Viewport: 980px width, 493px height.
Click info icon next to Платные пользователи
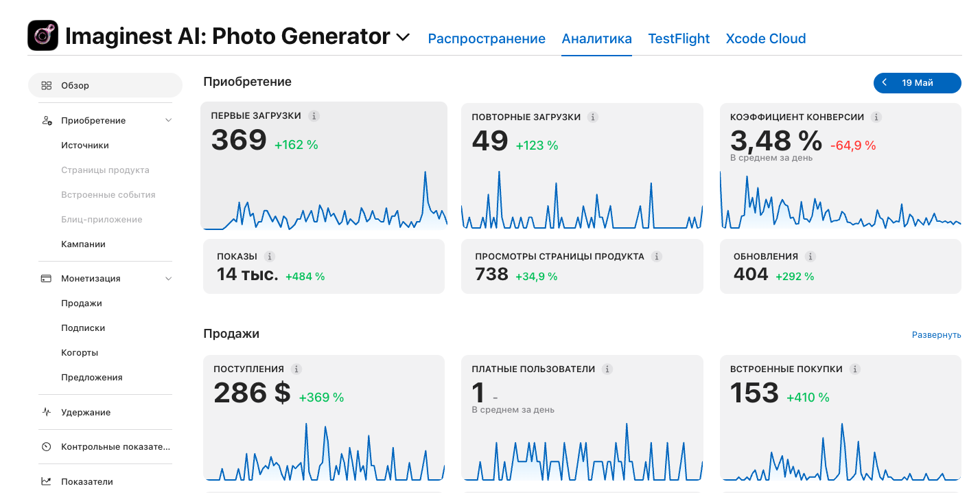pos(607,369)
